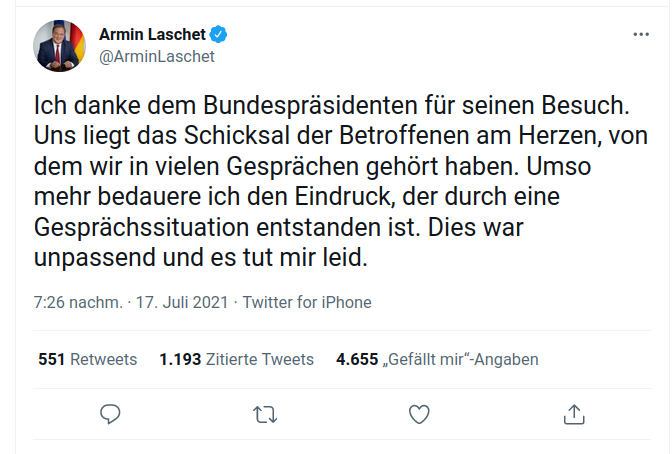Open the Twitter for iPhone source link
This screenshot has width=672, height=454.
coord(307,302)
